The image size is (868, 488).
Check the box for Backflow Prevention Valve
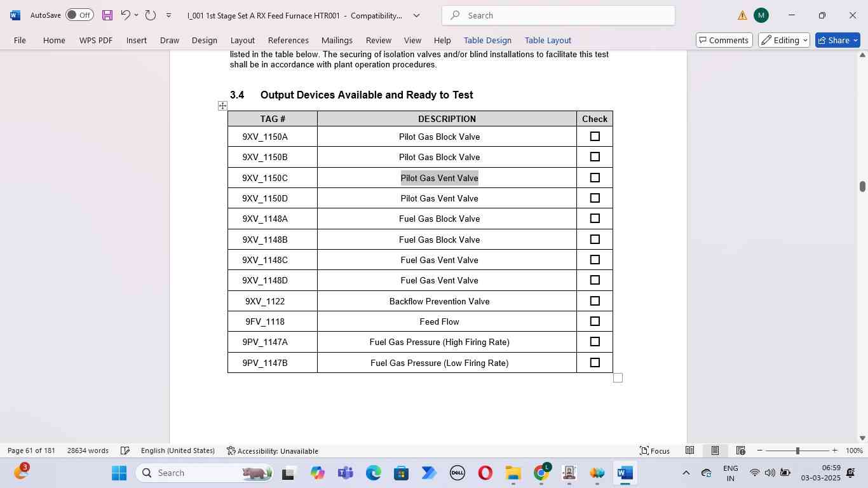[x=595, y=301]
